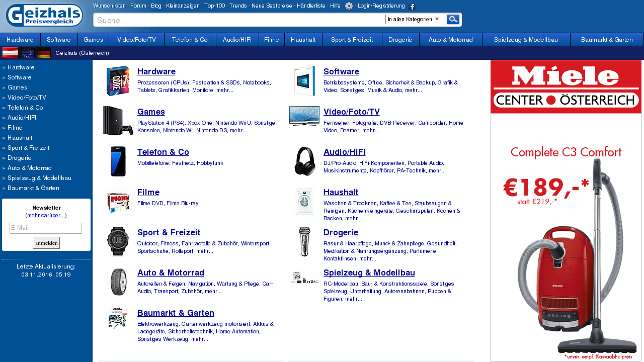Open the Facebook icon in header
644x362 pixels.
(x=412, y=7)
